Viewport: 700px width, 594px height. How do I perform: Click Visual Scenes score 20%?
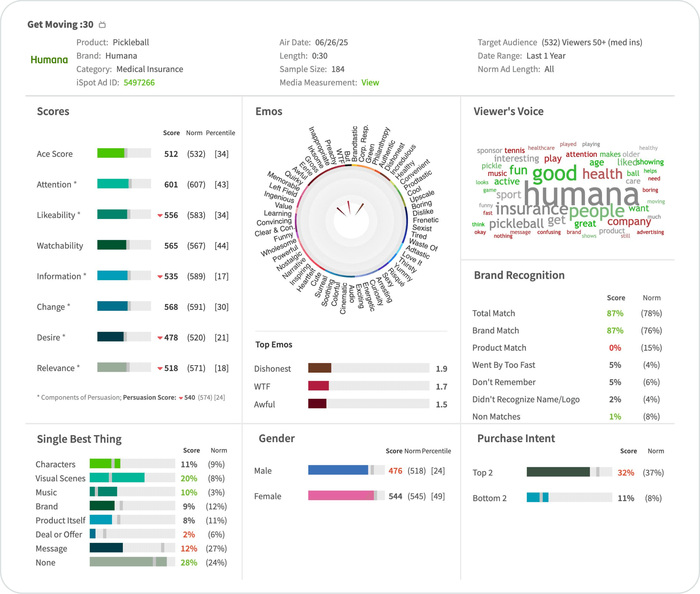click(189, 479)
